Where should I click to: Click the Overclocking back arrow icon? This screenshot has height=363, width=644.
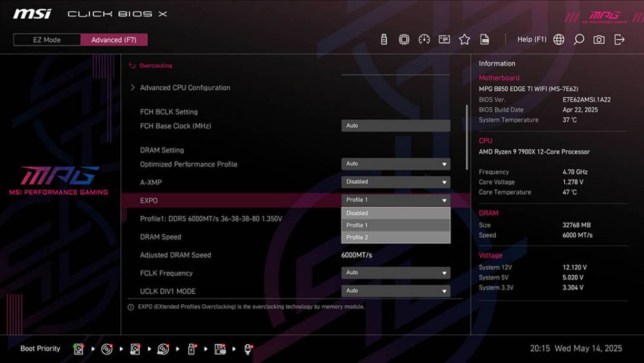132,66
